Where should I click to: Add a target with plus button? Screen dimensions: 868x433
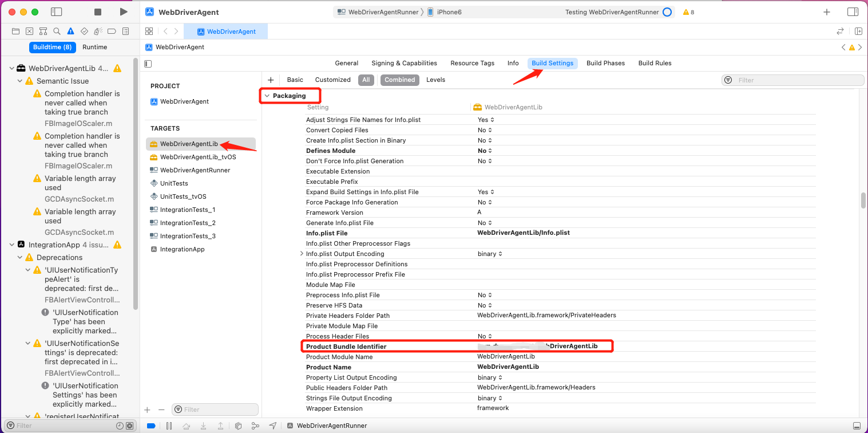pyautogui.click(x=147, y=410)
